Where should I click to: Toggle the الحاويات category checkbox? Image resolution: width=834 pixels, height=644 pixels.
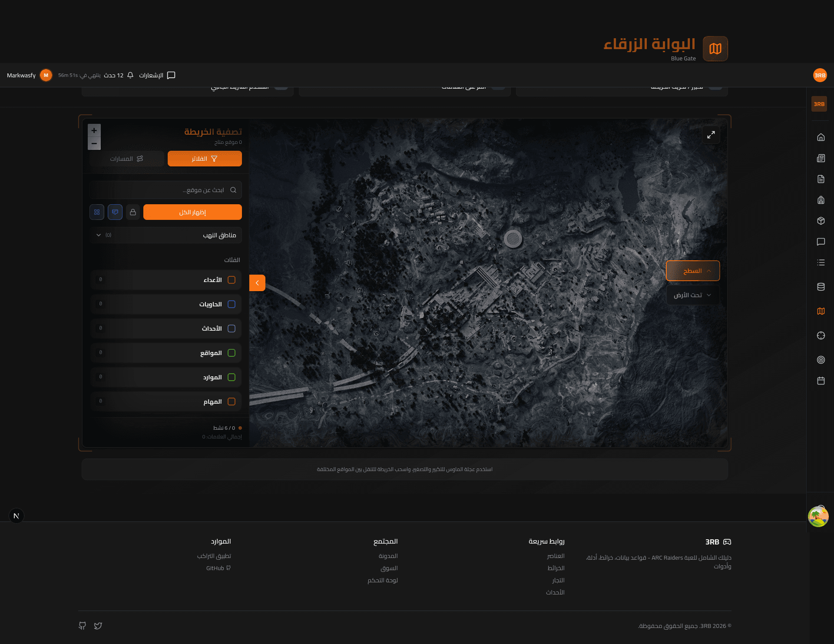(232, 304)
